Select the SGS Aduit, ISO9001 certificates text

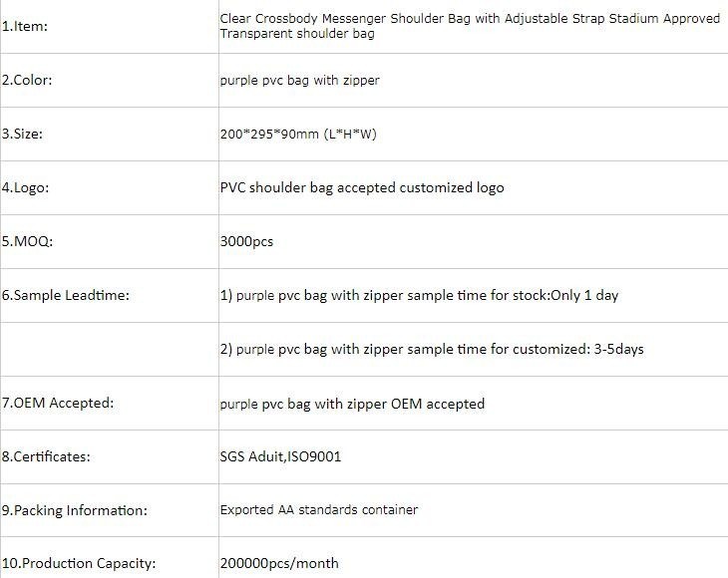tap(282, 456)
